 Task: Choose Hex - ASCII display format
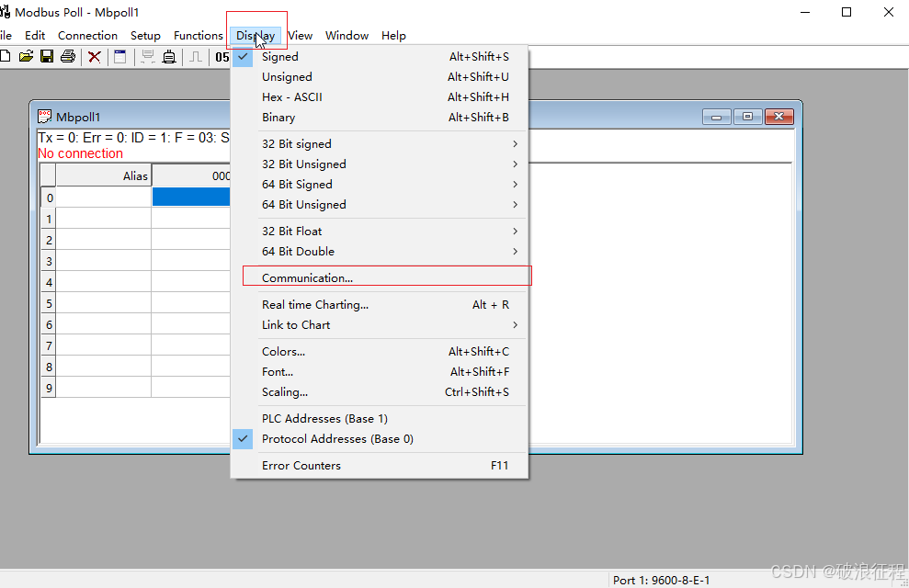(380, 97)
